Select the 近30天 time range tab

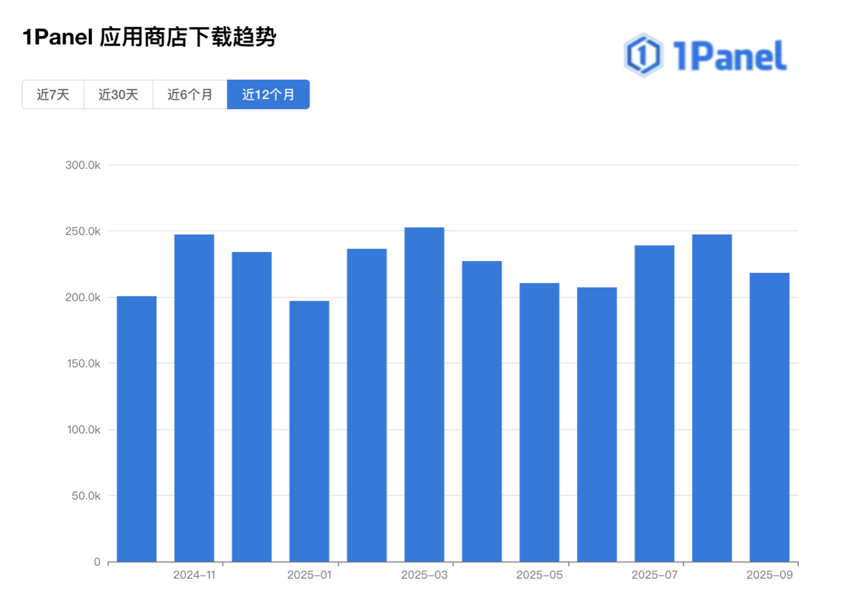coord(118,95)
